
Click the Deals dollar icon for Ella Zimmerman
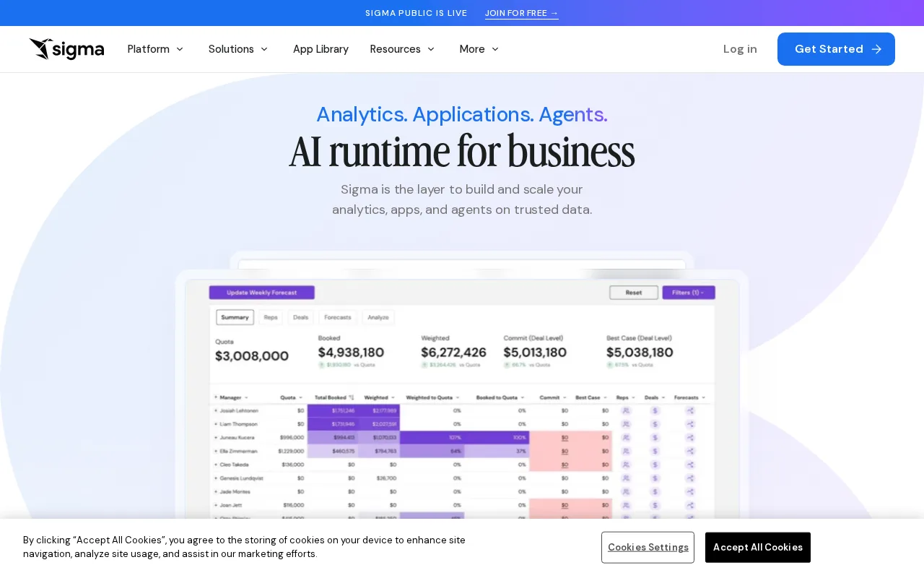click(x=655, y=451)
